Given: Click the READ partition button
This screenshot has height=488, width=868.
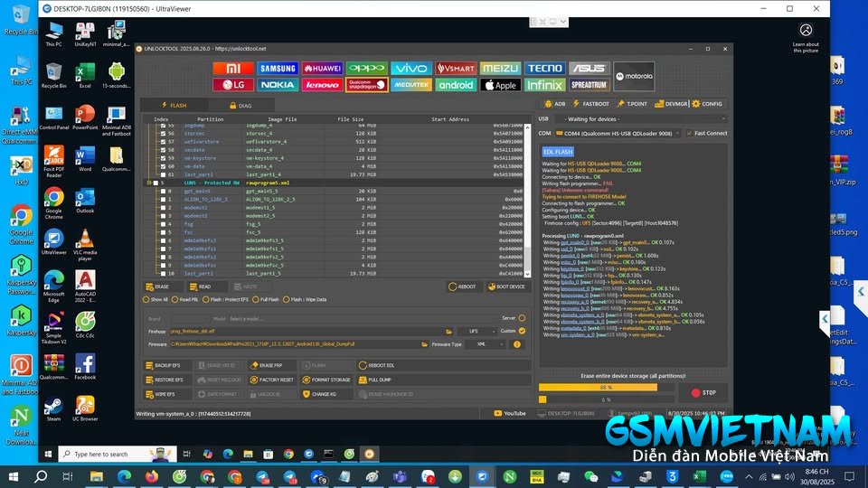Looking at the screenshot, I should pos(205,286).
